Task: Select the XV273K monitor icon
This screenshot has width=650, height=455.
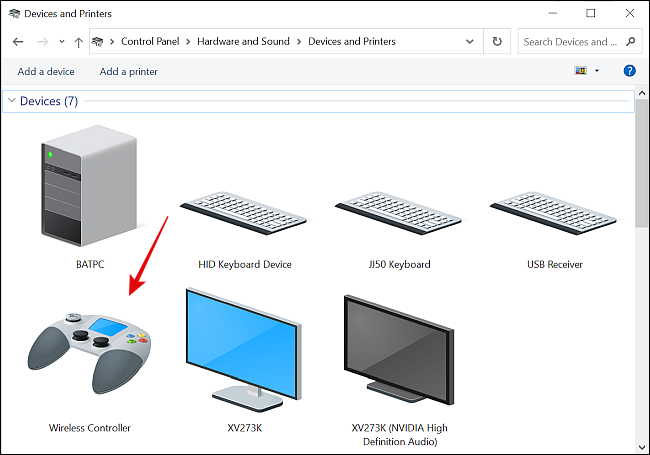Action: pos(244,350)
